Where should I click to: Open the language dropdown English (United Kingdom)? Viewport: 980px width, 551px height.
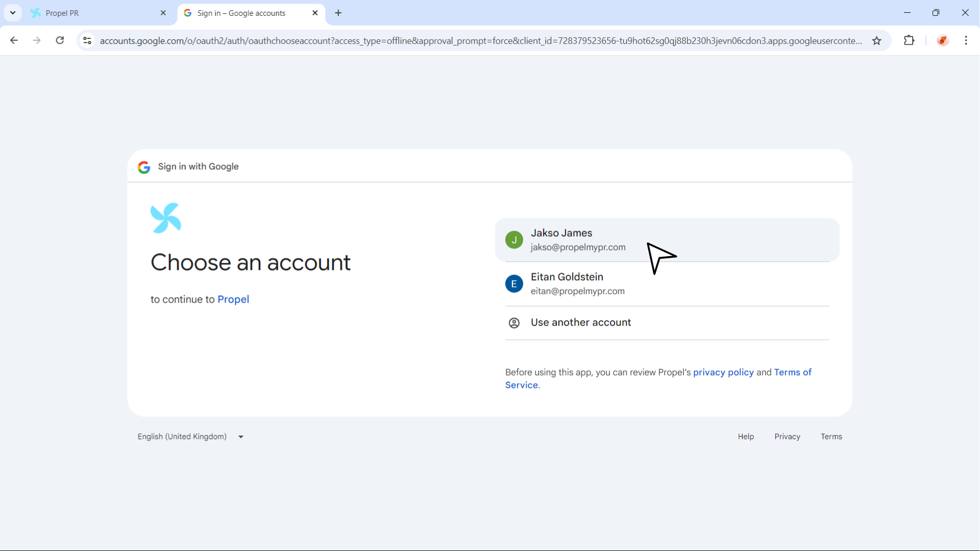click(190, 437)
